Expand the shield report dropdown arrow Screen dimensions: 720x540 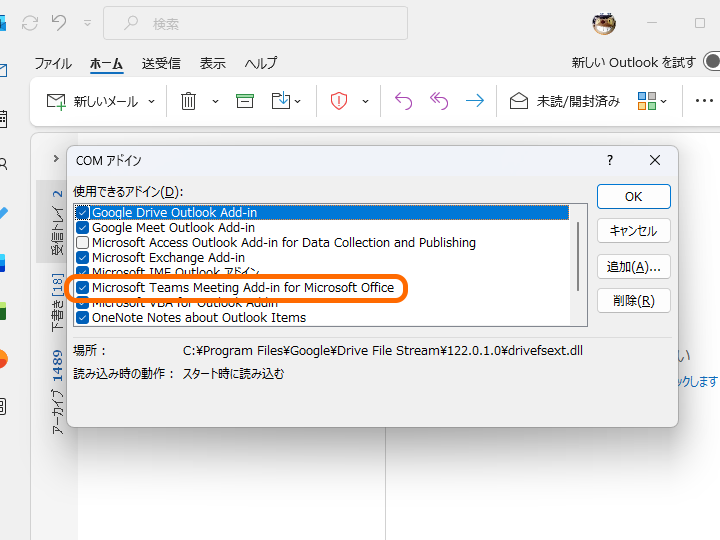point(366,101)
